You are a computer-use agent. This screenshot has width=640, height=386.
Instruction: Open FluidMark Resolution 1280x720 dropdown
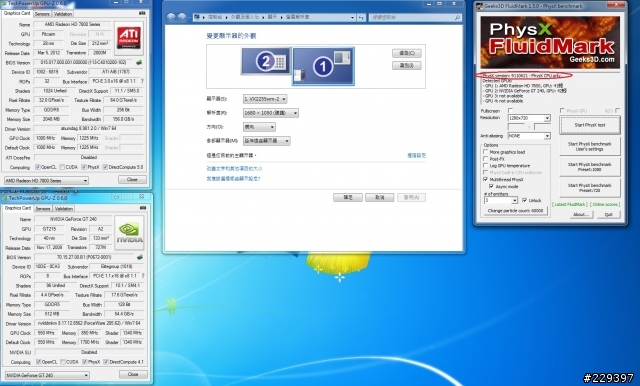click(x=529, y=118)
